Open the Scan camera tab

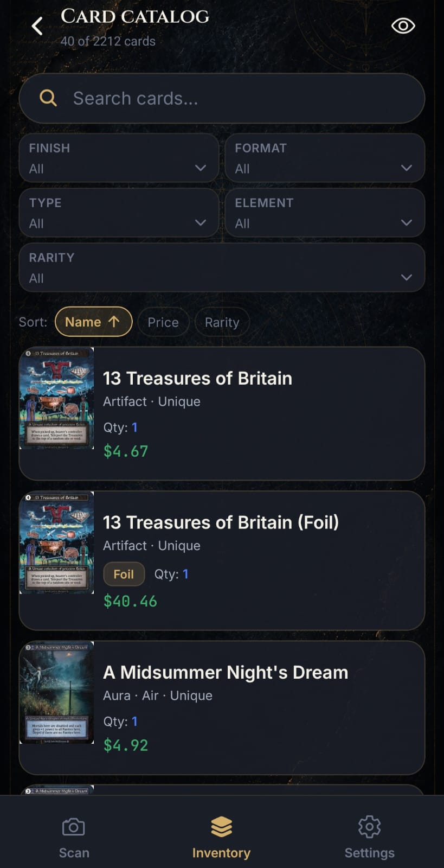[x=74, y=837]
